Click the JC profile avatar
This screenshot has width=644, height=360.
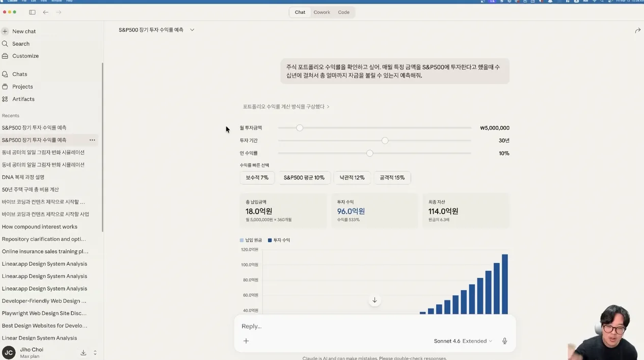tap(9, 352)
